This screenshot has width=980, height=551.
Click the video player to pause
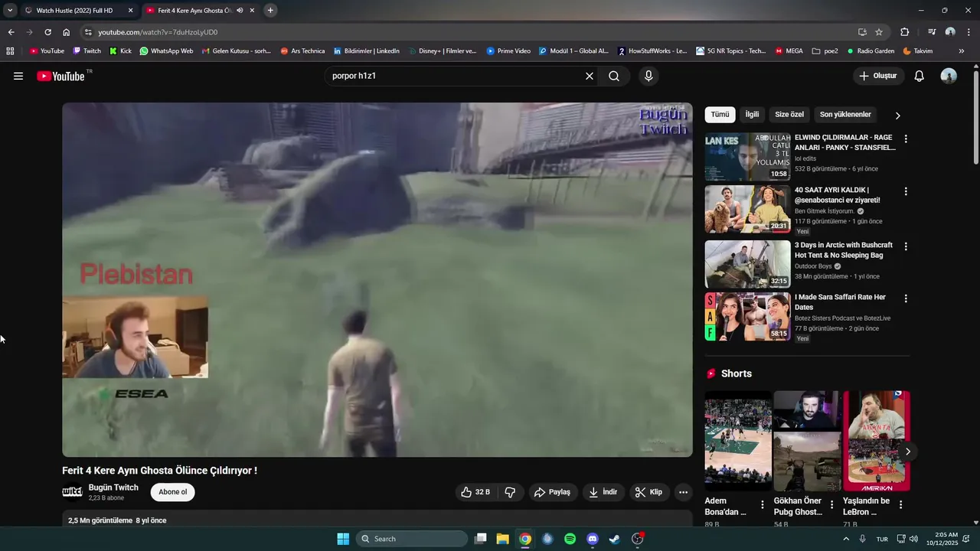(x=377, y=279)
